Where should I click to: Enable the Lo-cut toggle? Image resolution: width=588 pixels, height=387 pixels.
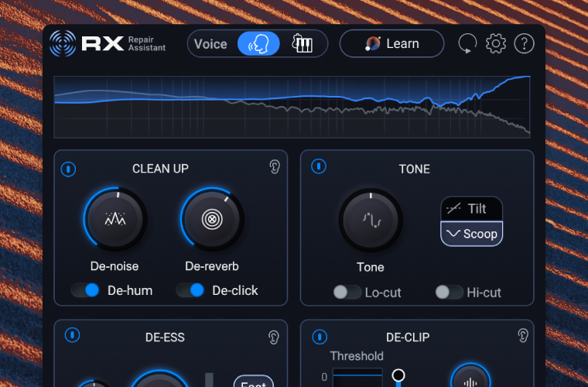point(347,292)
